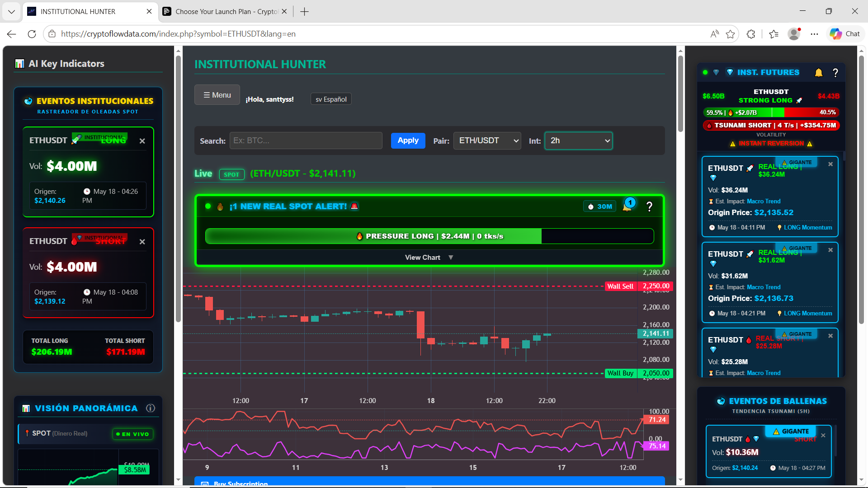Click the Buy Subscription button
Image resolution: width=868 pixels, height=488 pixels.
429,482
